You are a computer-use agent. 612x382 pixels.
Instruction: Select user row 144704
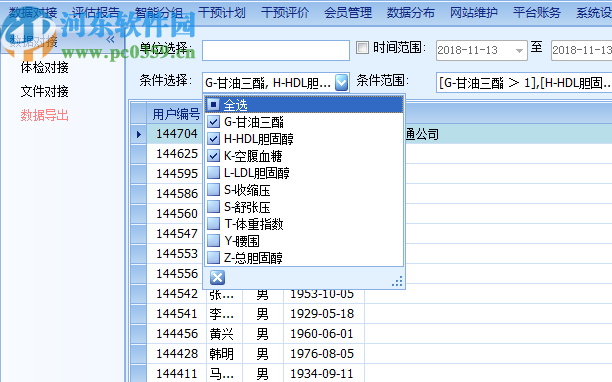click(177, 134)
